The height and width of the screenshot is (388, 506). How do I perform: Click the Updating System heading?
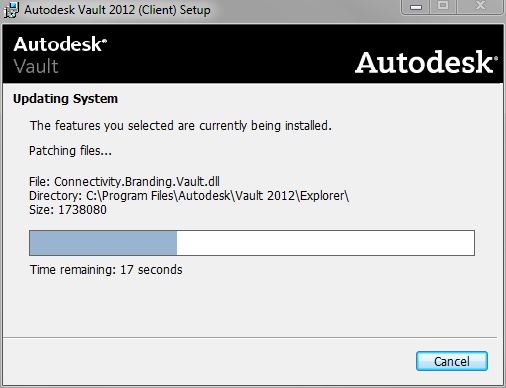tap(65, 99)
